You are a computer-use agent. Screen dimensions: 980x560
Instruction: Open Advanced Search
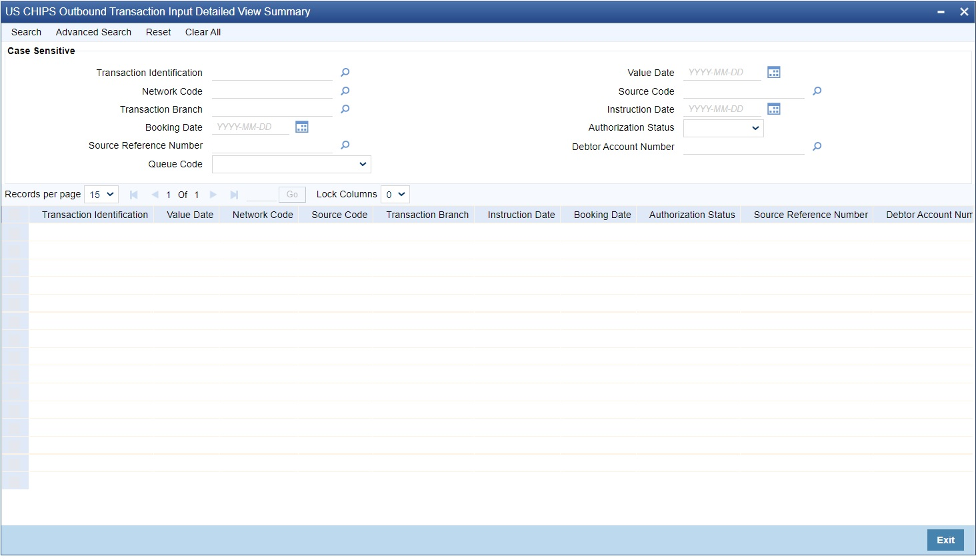93,32
